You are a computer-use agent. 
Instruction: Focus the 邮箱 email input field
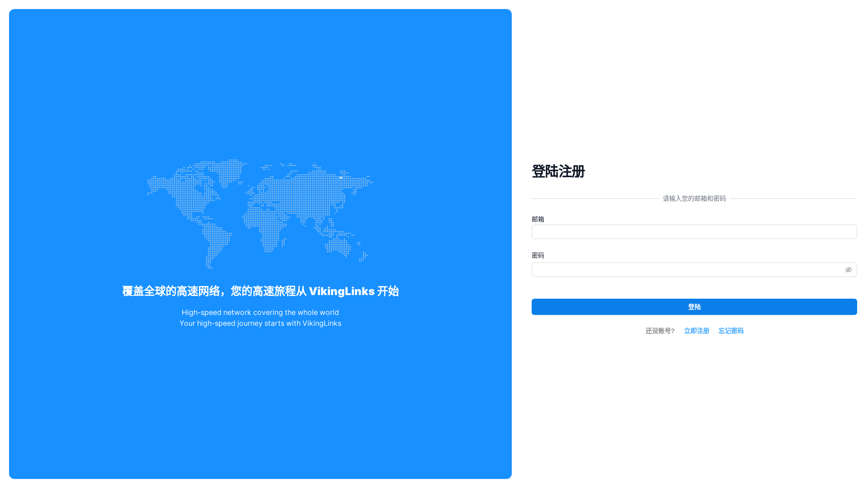pos(694,232)
